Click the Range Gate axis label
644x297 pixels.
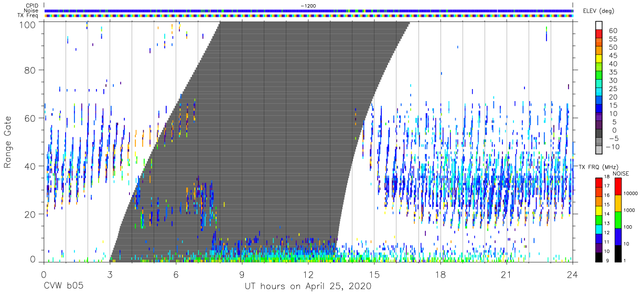coord(8,142)
